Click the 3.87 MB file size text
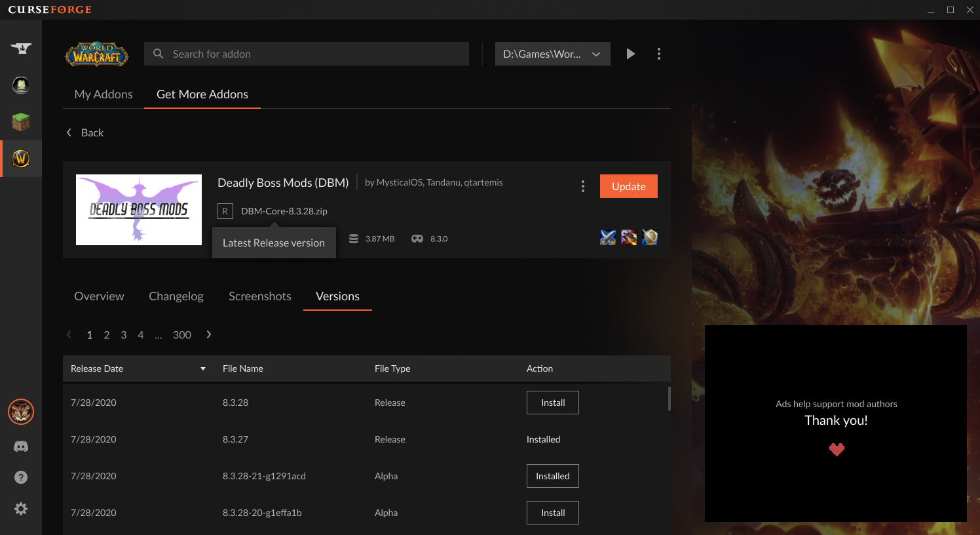Screen dimensions: 980x535 tap(380, 239)
